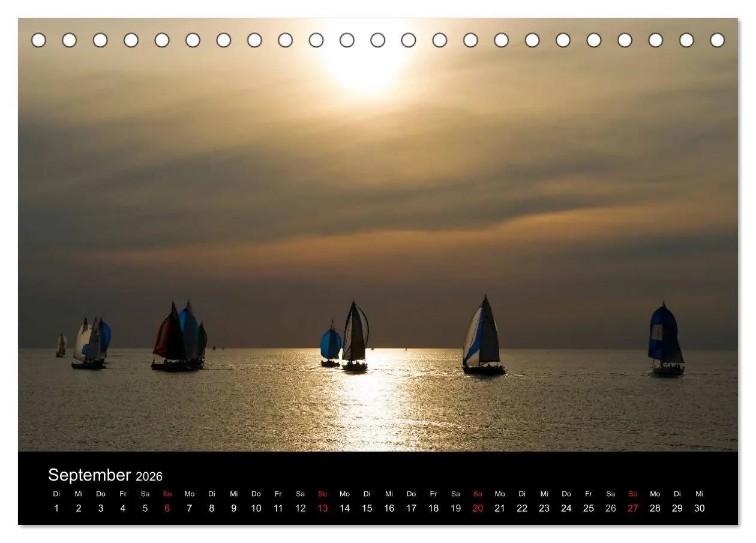Click the sailboat sunset photo
756x543 pixels.
point(378,235)
